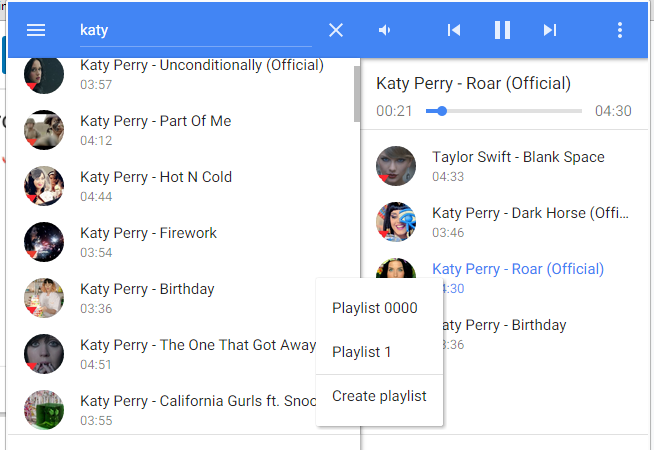
Task: Select Playlist 0000 from the menu
Action: tap(374, 308)
